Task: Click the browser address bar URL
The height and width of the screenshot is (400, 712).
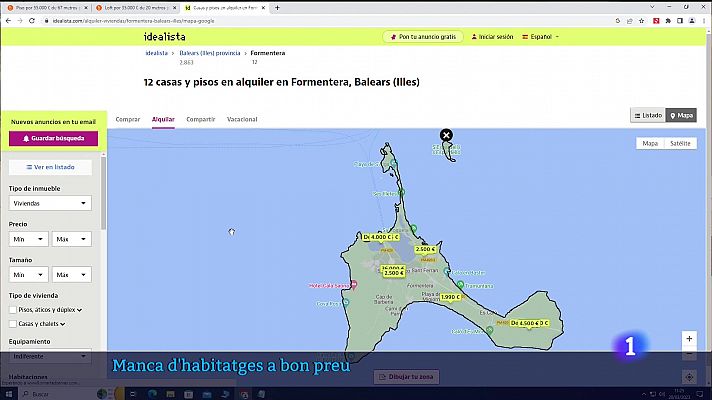Action: click(133, 21)
